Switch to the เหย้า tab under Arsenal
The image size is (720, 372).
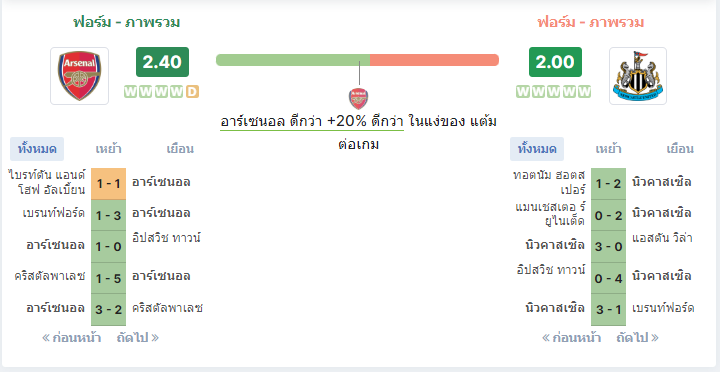coord(108,149)
